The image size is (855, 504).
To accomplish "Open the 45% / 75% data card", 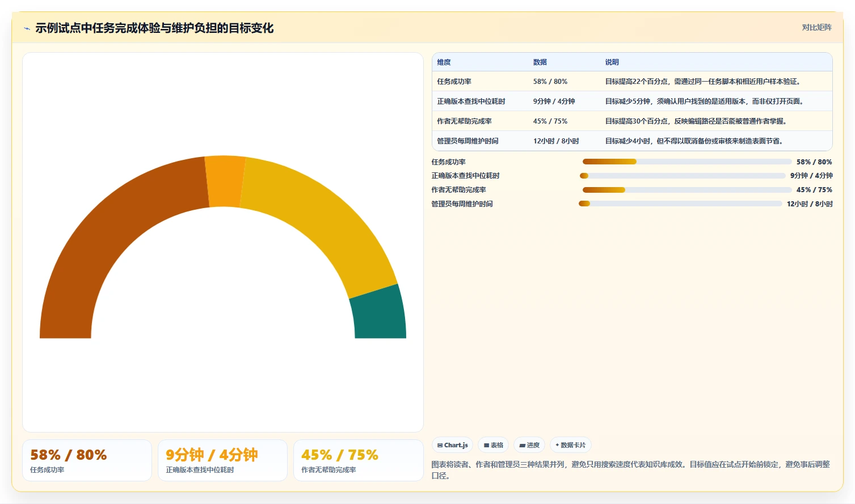I will 358,460.
